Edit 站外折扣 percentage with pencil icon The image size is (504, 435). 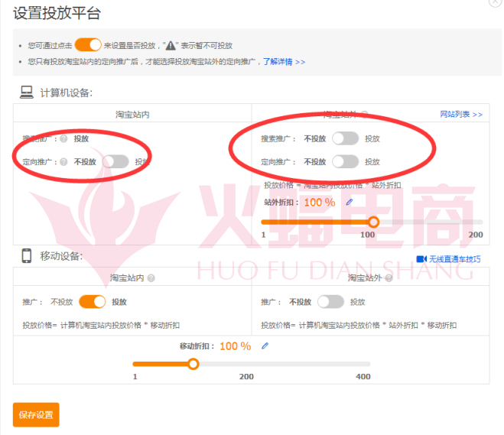[x=350, y=202]
